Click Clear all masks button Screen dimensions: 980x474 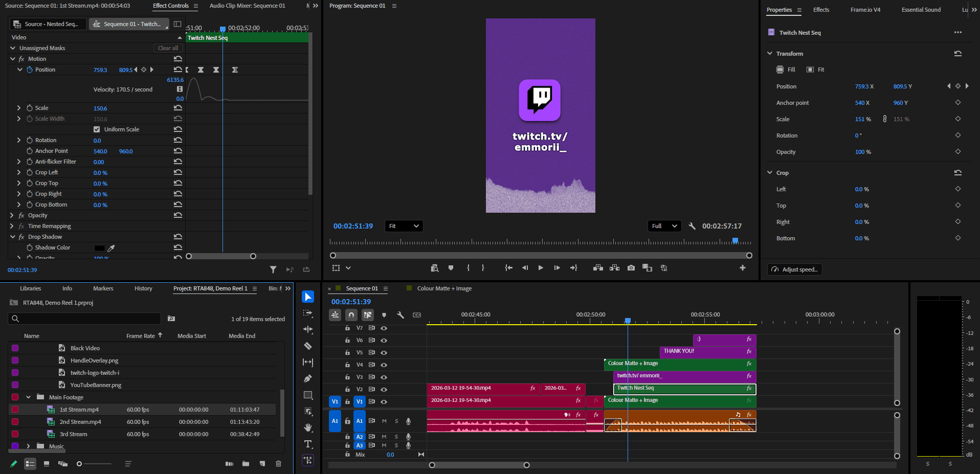pos(168,48)
